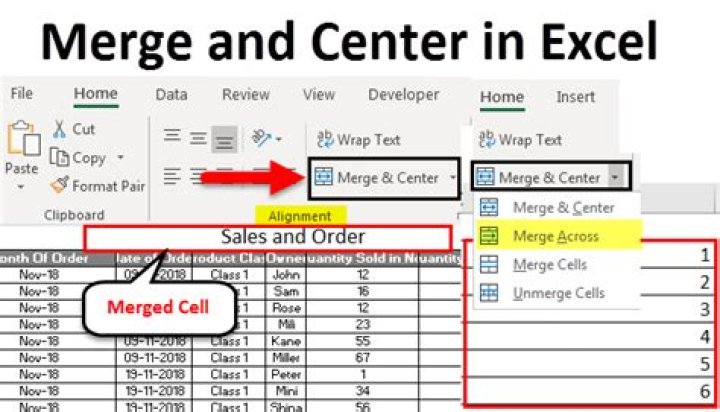Select Nov-18 in John's row
This screenshot has width=720, height=412.
point(57,275)
